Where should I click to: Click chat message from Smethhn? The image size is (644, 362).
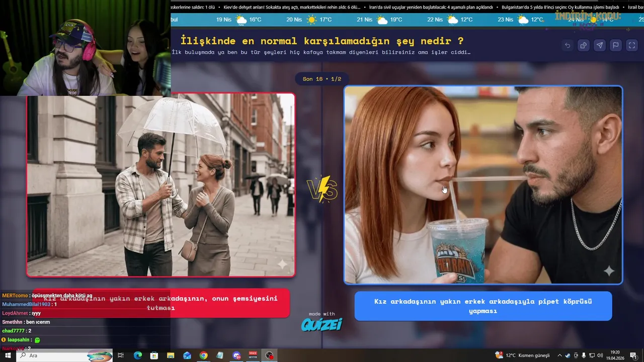pyautogui.click(x=26, y=322)
